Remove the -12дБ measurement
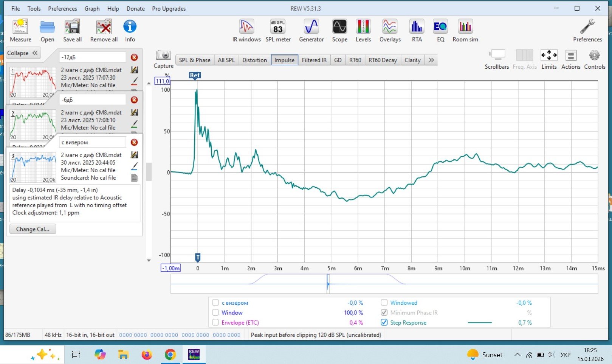612x364 pixels. (134, 57)
